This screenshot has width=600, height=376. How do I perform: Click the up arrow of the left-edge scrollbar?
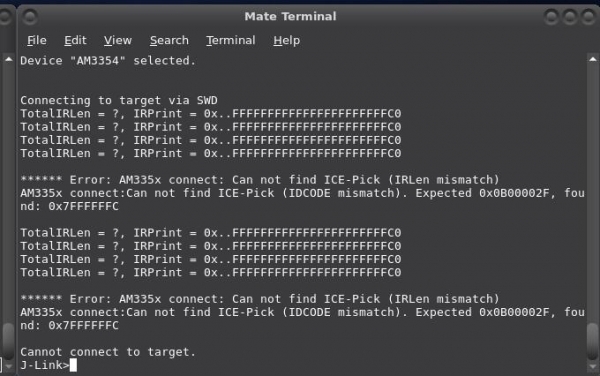(x=8, y=59)
